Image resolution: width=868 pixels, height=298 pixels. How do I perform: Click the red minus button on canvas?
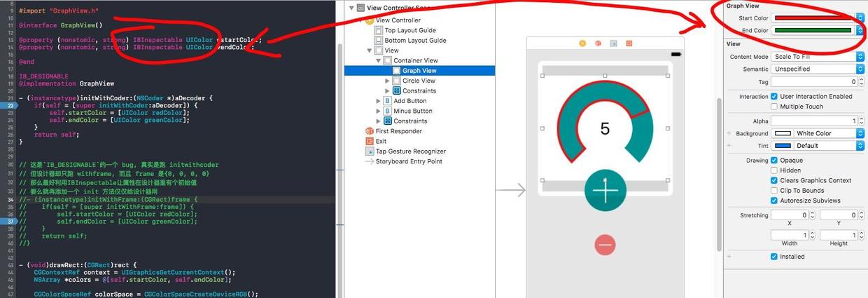pos(605,245)
